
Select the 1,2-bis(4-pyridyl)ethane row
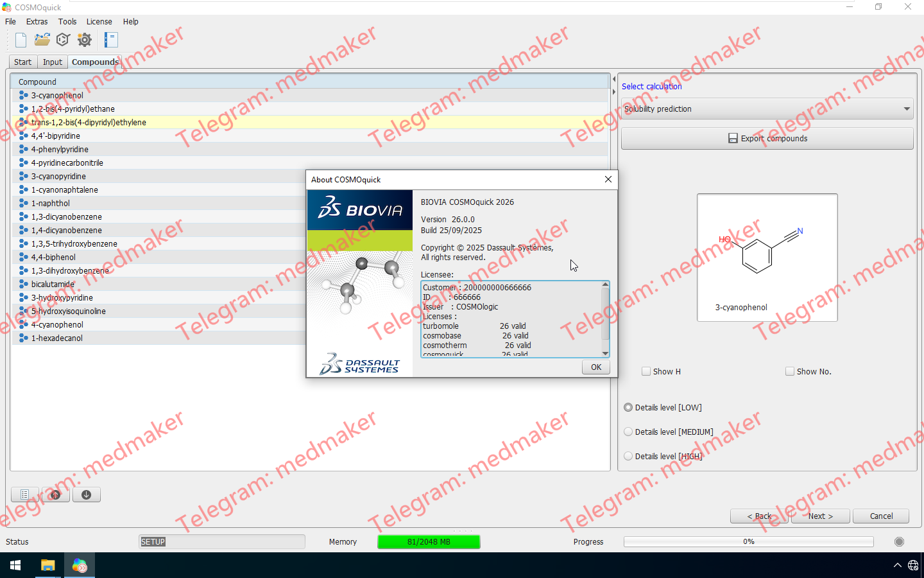tap(309, 109)
